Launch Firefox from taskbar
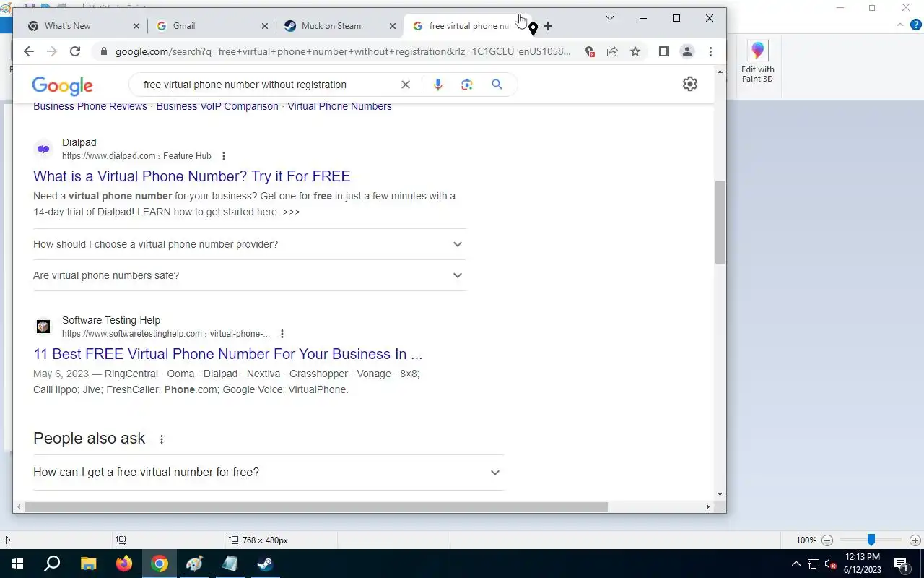This screenshot has height=578, width=924. pyautogui.click(x=124, y=564)
